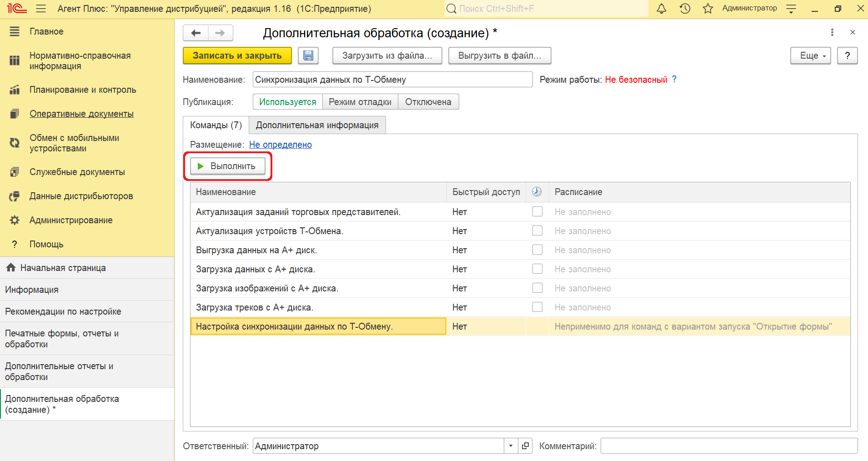Viewport: 868px width, 461px height.
Task: Go back with the left arrow button
Action: [196, 33]
